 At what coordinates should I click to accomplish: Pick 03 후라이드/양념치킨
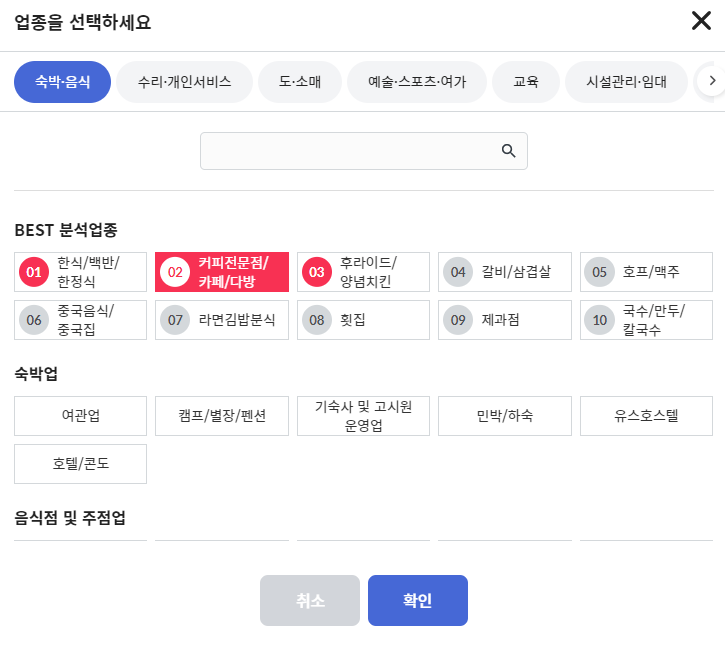pyautogui.click(x=363, y=272)
